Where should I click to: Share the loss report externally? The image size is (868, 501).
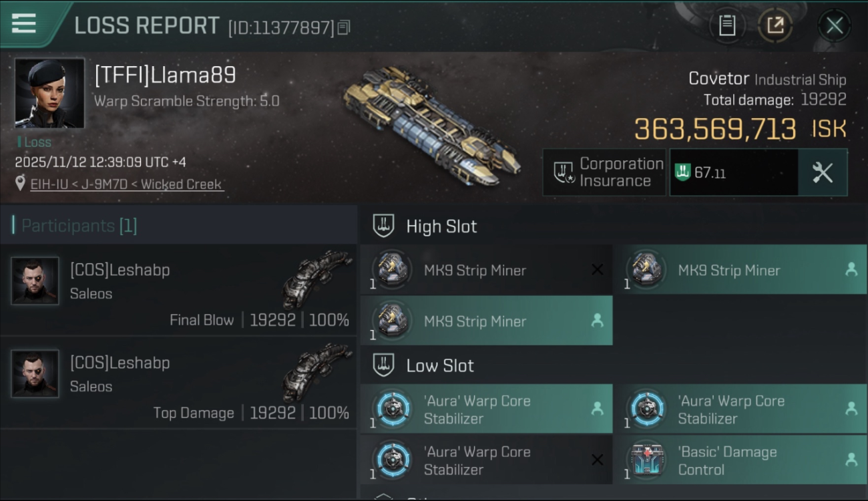point(775,26)
